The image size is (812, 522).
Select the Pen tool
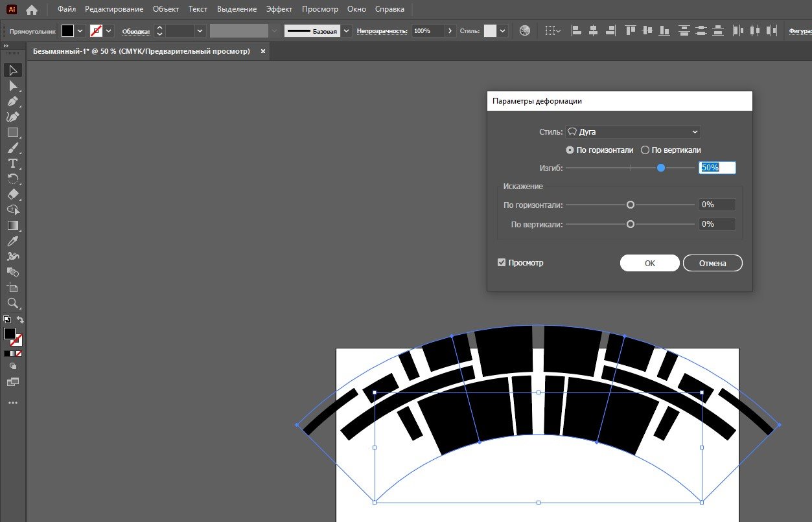[12, 101]
